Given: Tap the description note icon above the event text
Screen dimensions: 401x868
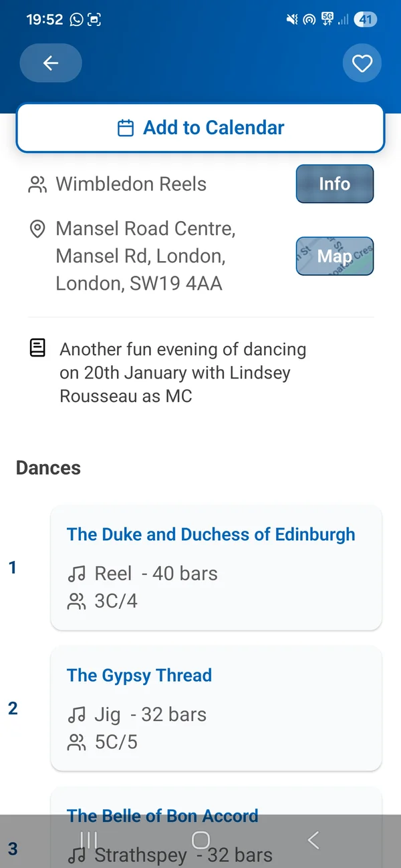Looking at the screenshot, I should [x=37, y=347].
